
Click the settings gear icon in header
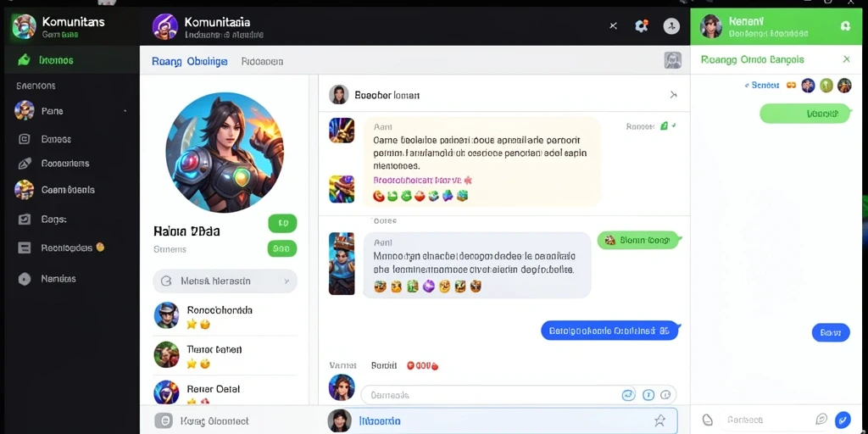pyautogui.click(x=642, y=25)
